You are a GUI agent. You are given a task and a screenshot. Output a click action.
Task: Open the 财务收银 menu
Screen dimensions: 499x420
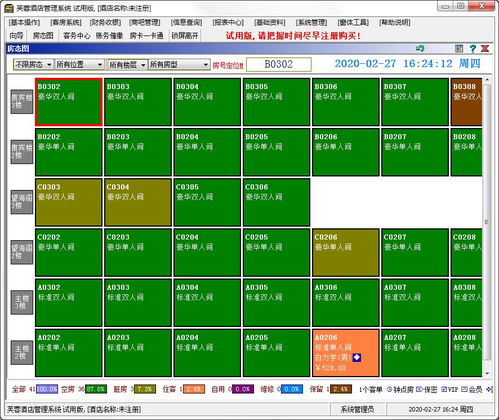[x=105, y=22]
